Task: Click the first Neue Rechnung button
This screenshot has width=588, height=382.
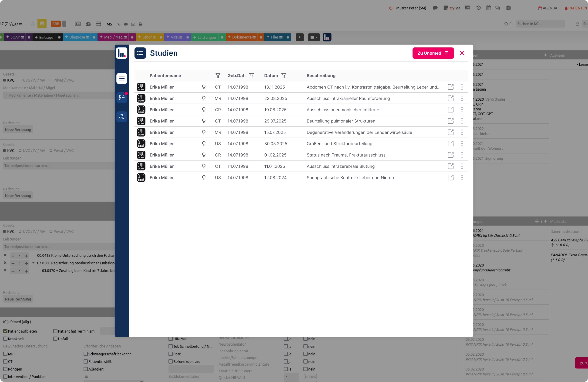Action: (18, 129)
